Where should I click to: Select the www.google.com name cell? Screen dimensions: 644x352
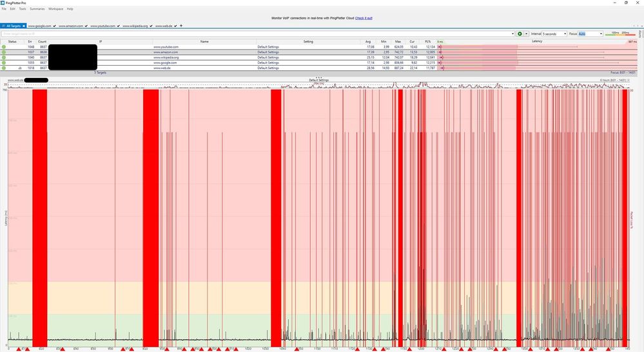point(165,63)
